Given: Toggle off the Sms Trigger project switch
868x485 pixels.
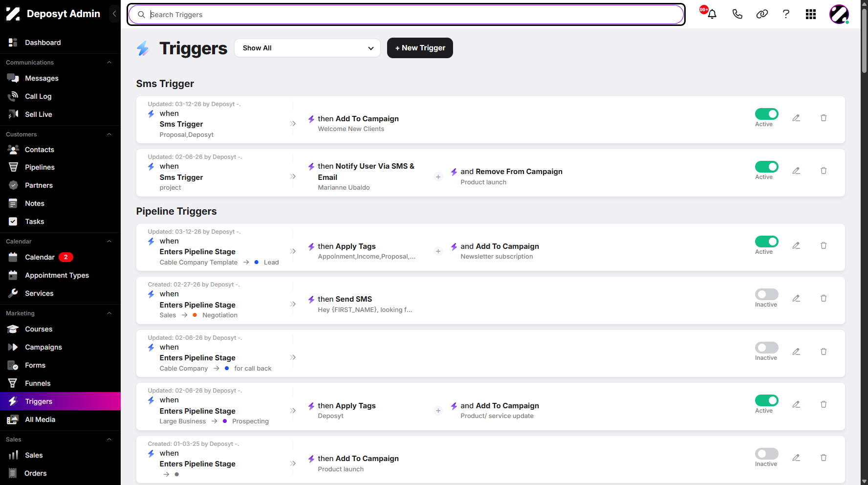Looking at the screenshot, I should click(x=767, y=167).
